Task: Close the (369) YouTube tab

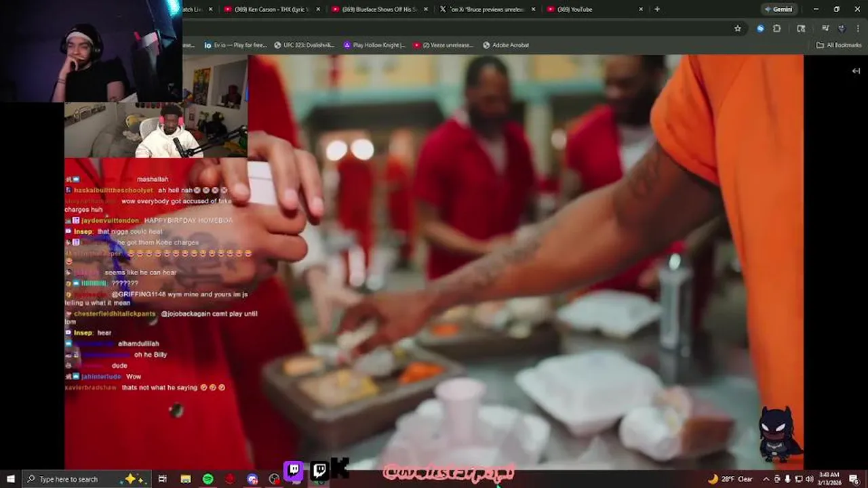Action: (x=641, y=9)
